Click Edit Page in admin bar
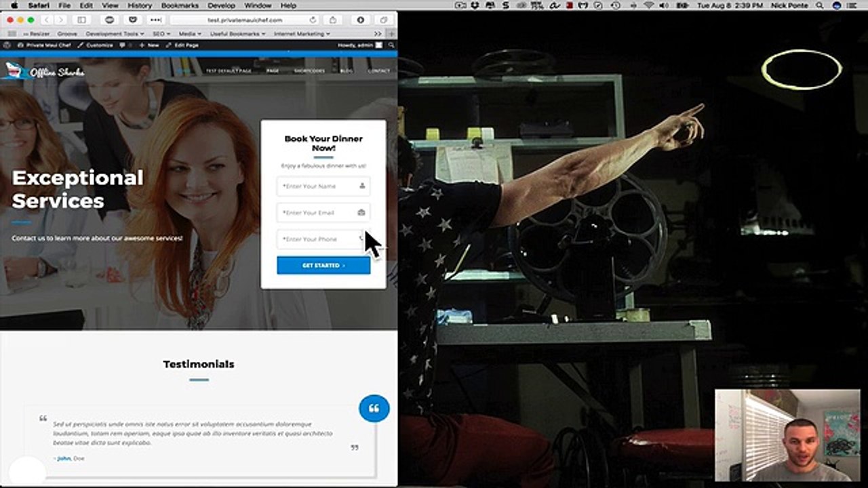Image resolution: width=868 pixels, height=488 pixels. (182, 45)
